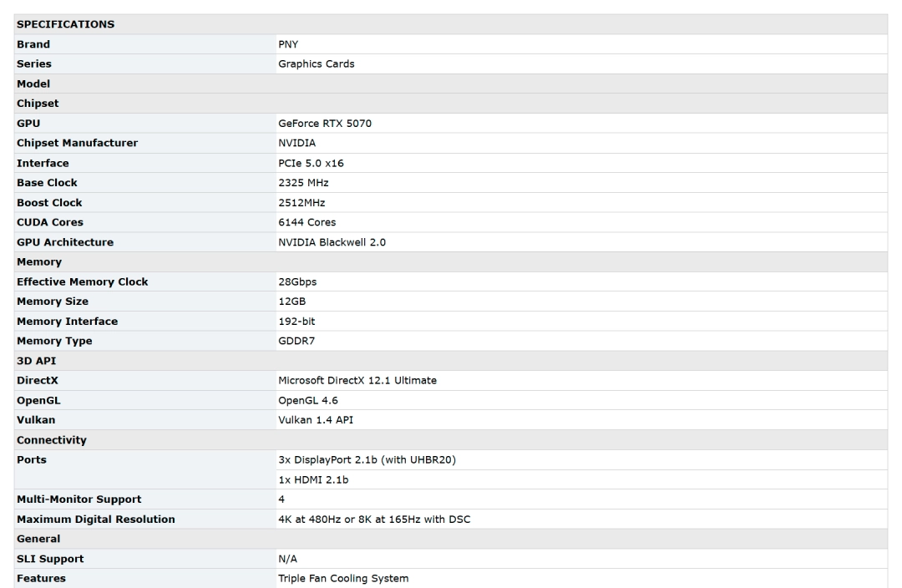Select the Vulkan 1.4 API value
Viewport: 902px width, 588px height.
(315, 420)
